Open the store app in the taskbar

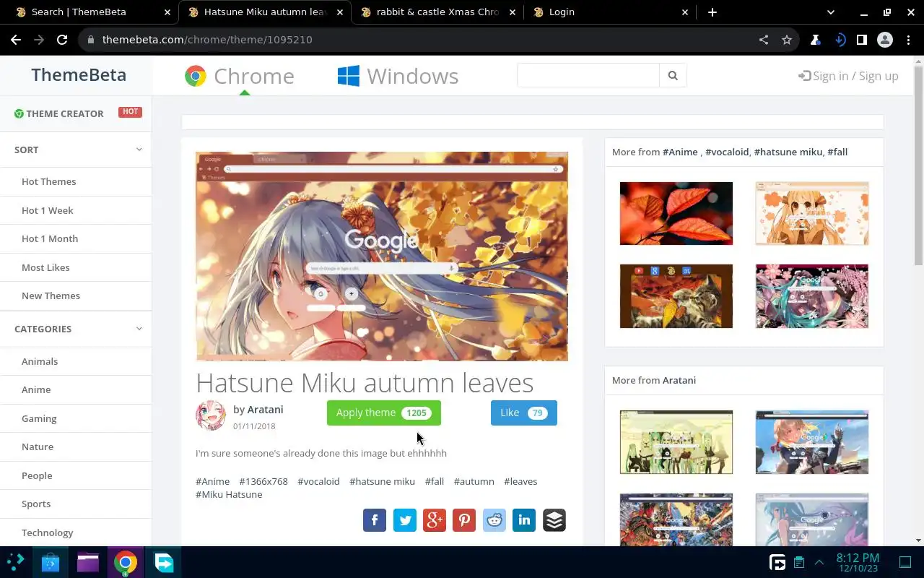pos(51,562)
